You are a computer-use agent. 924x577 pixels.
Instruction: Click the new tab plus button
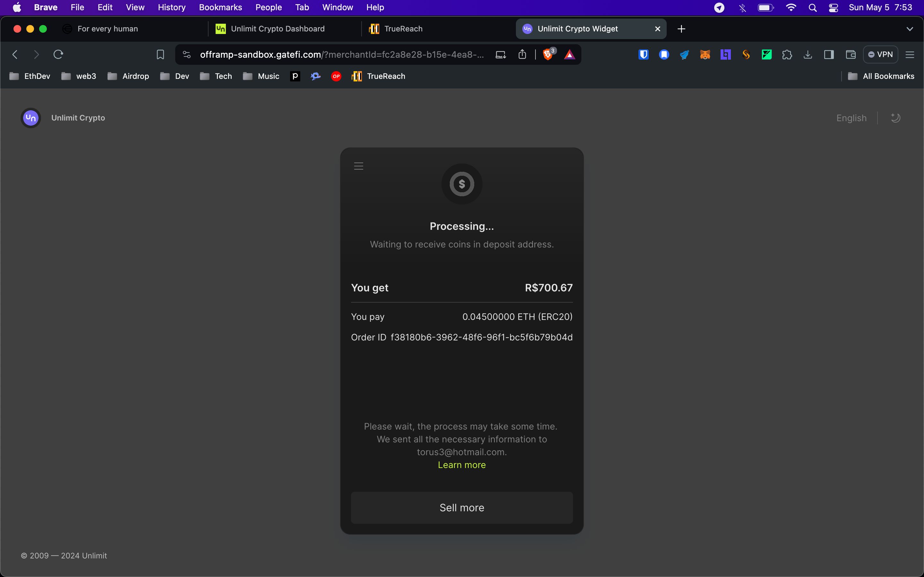pyautogui.click(x=681, y=29)
